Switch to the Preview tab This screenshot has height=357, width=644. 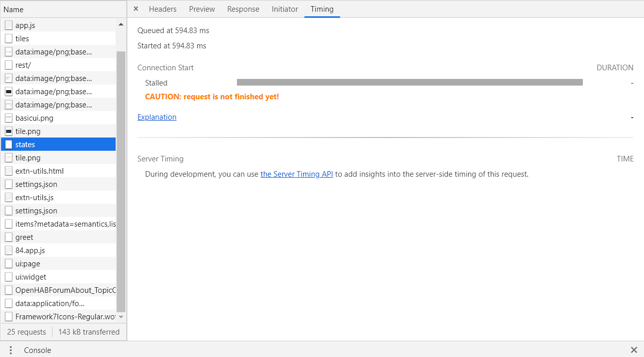coord(202,9)
